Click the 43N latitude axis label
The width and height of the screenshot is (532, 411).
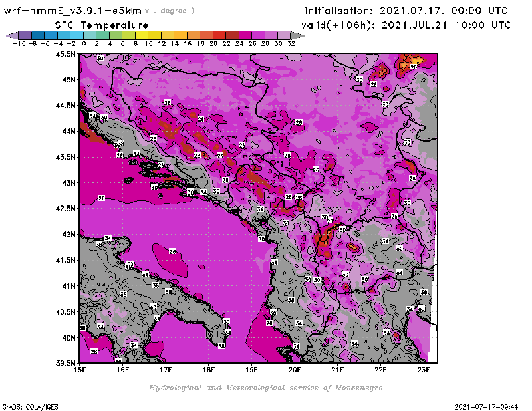pyautogui.click(x=68, y=183)
